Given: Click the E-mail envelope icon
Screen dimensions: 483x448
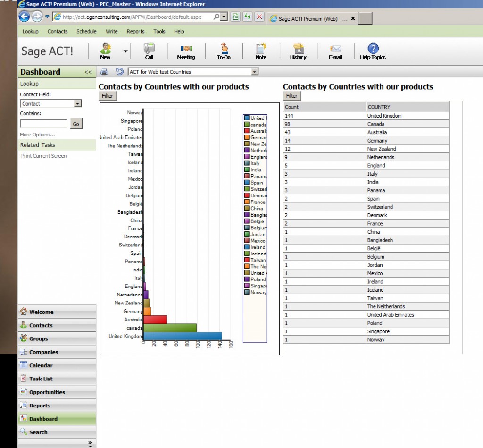Looking at the screenshot, I should 335,49.
